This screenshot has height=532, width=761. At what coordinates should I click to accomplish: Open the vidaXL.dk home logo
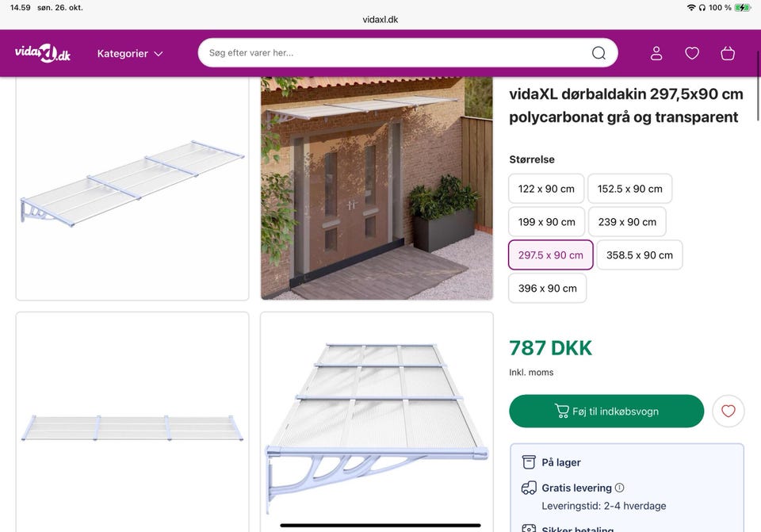42,53
